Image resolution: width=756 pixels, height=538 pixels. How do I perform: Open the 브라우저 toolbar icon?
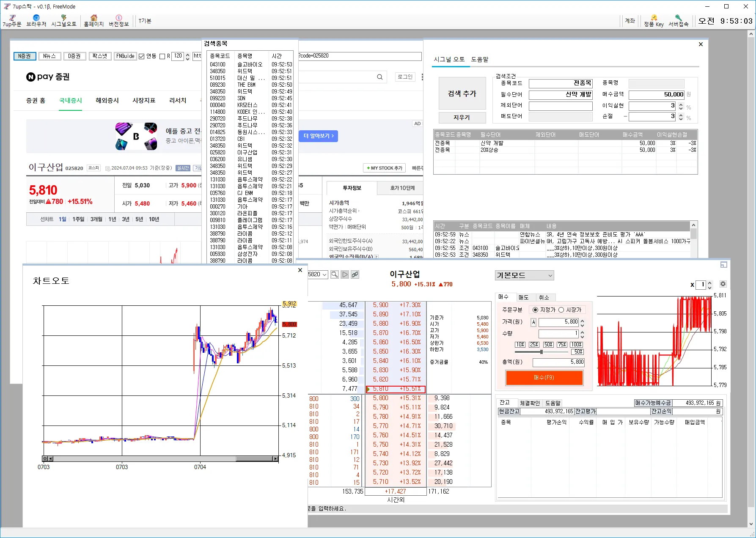click(x=36, y=21)
